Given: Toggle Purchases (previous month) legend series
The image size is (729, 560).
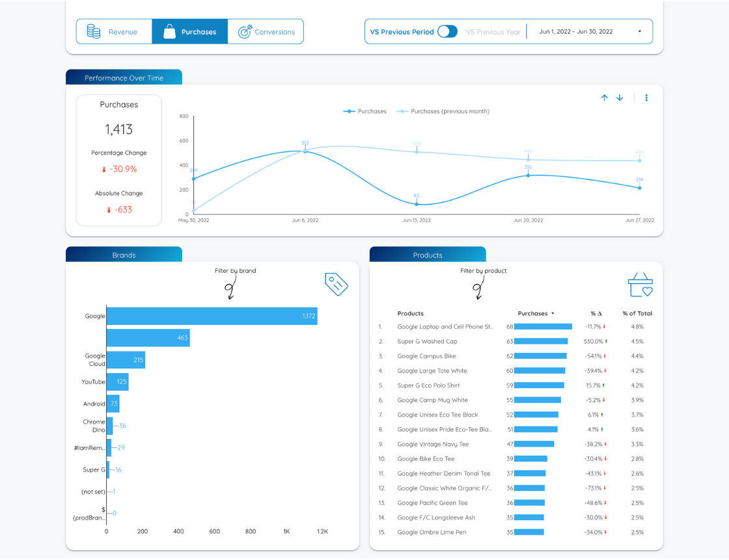Looking at the screenshot, I should 443,111.
